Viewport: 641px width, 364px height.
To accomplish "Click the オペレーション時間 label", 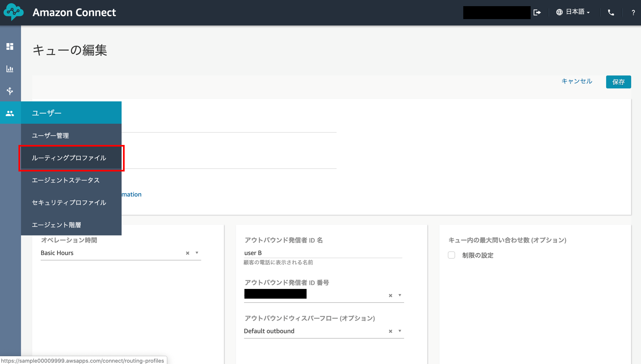I will coord(69,240).
